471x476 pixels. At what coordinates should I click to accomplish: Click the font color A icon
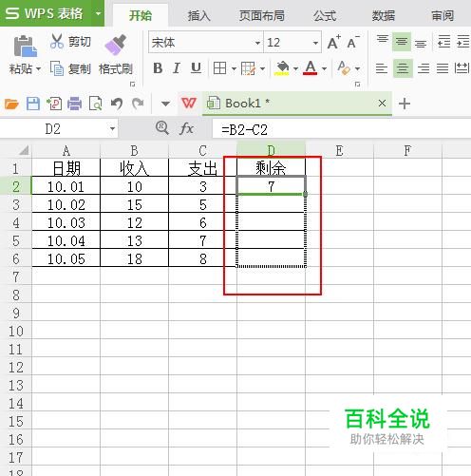[311, 67]
